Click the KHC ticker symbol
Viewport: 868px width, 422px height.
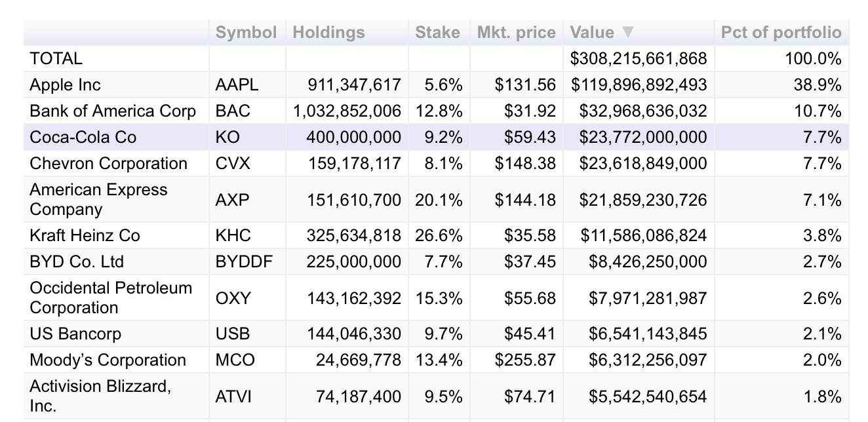233,235
